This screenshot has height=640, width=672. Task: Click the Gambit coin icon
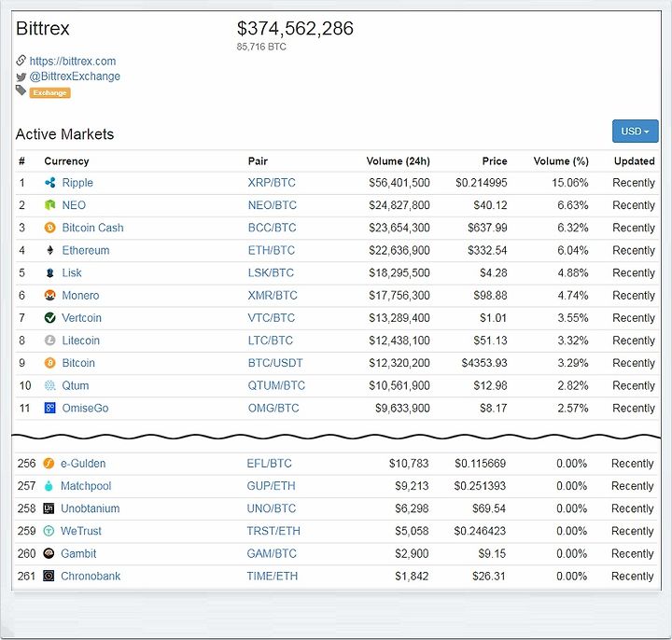click(x=49, y=553)
